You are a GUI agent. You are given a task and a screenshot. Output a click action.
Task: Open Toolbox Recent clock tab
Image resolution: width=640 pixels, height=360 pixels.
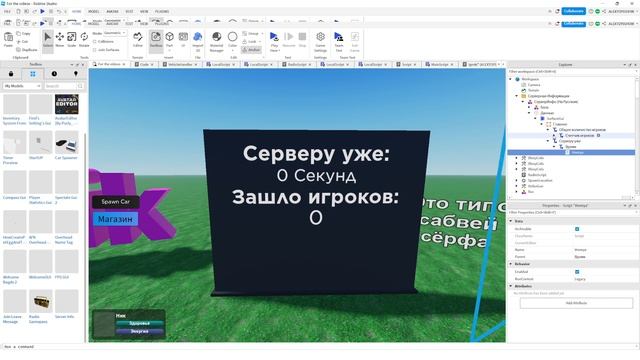(54, 74)
